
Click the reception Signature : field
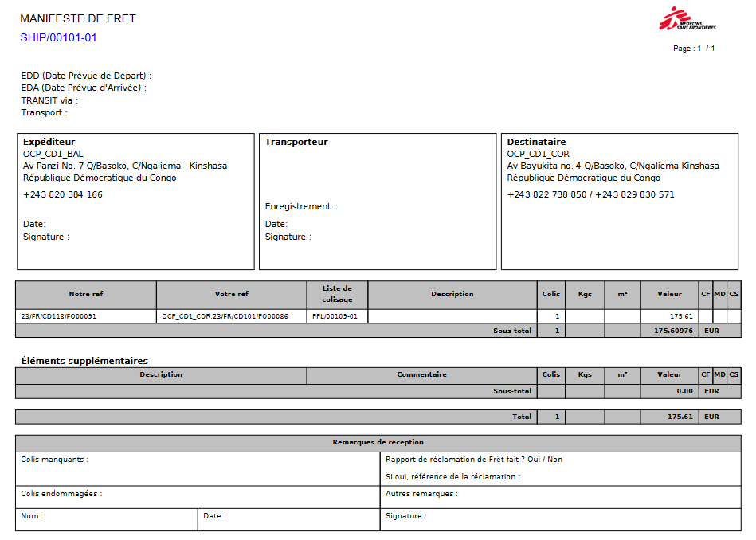click(x=561, y=520)
